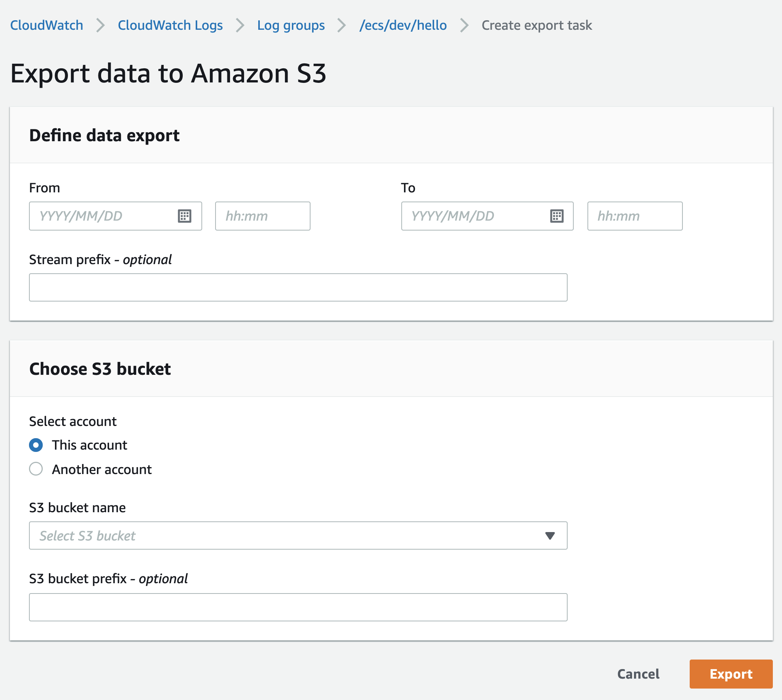This screenshot has width=782, height=700.
Task: Click the Cancel button
Action: (638, 674)
